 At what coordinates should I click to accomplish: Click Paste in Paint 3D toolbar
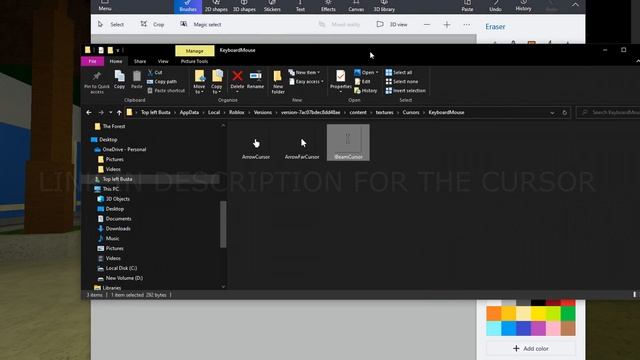(x=467, y=6)
